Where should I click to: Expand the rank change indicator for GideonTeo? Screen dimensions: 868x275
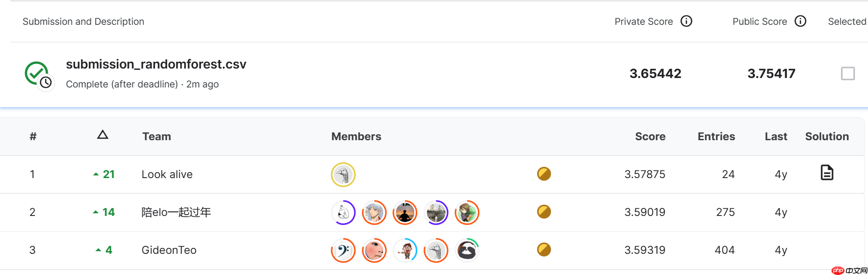pyautogui.click(x=99, y=249)
